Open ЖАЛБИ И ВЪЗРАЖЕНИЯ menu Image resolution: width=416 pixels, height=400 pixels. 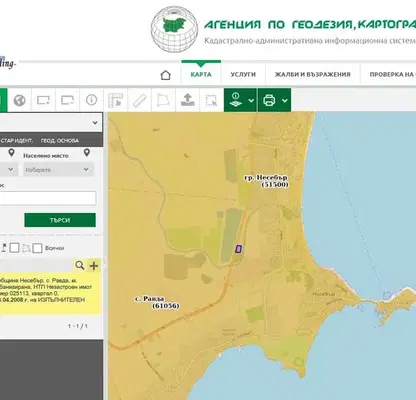coord(313,74)
